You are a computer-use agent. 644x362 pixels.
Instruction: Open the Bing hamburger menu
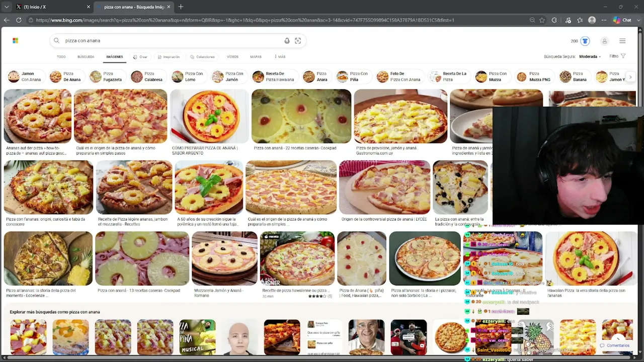pos(622,41)
